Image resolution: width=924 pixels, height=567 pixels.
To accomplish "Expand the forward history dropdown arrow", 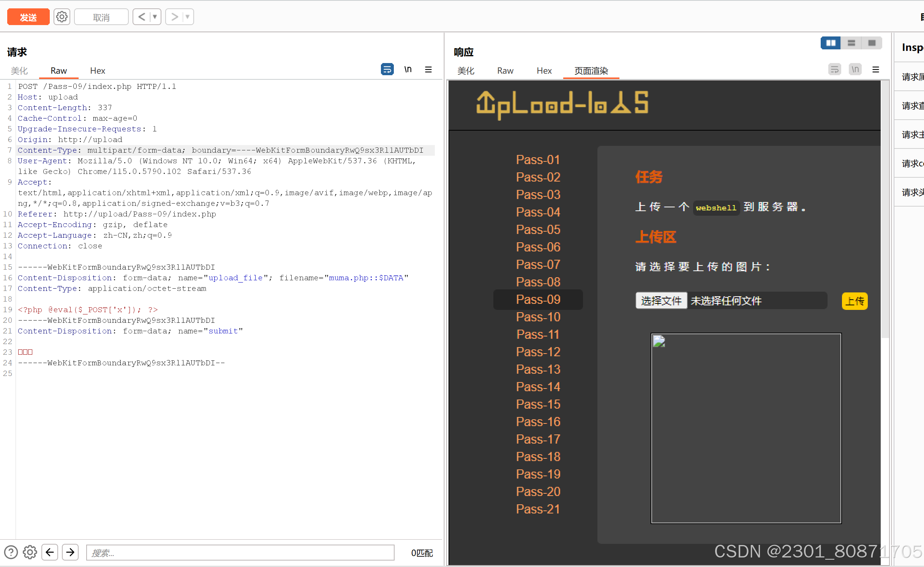I will (188, 17).
